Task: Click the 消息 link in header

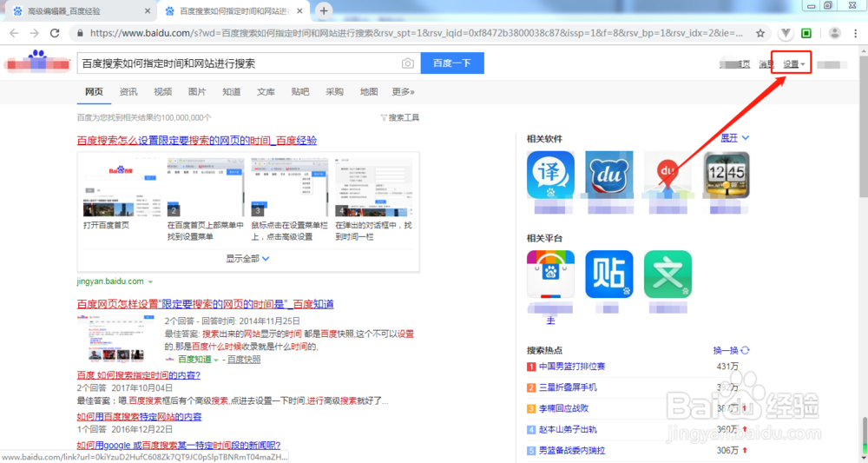Action: click(766, 64)
